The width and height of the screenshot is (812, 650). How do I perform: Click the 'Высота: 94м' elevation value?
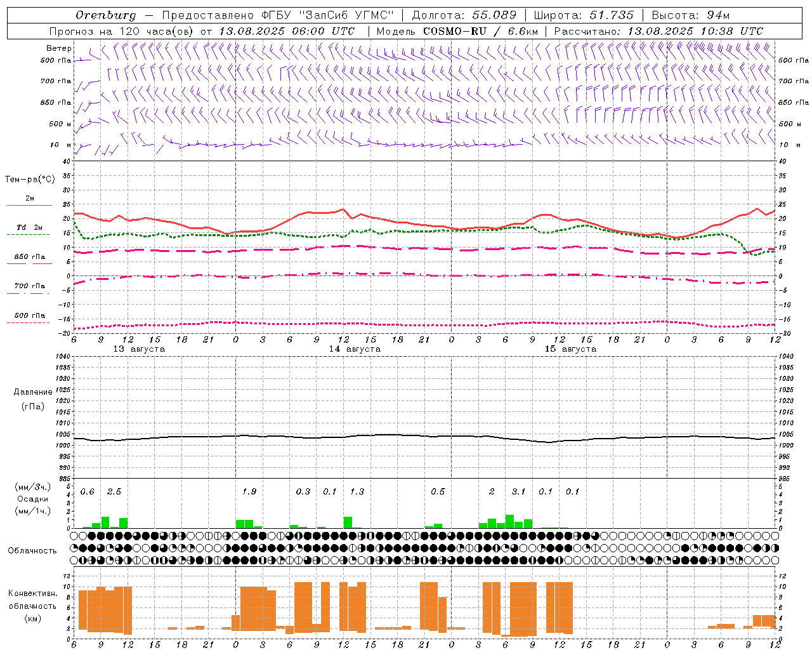691,15
